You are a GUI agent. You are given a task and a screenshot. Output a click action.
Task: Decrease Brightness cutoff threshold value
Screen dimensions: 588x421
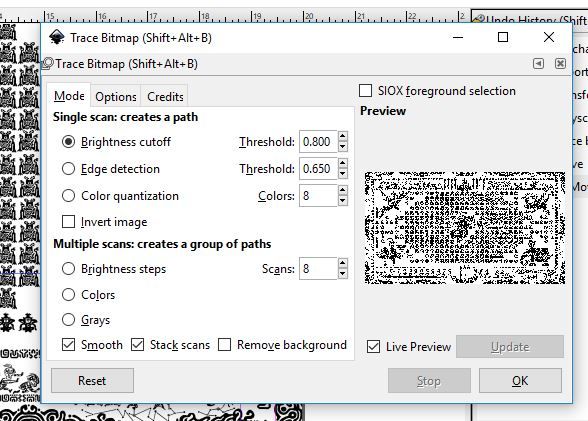click(x=342, y=147)
